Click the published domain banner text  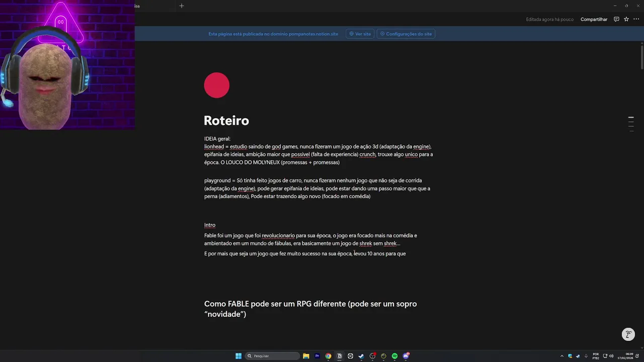(273, 34)
